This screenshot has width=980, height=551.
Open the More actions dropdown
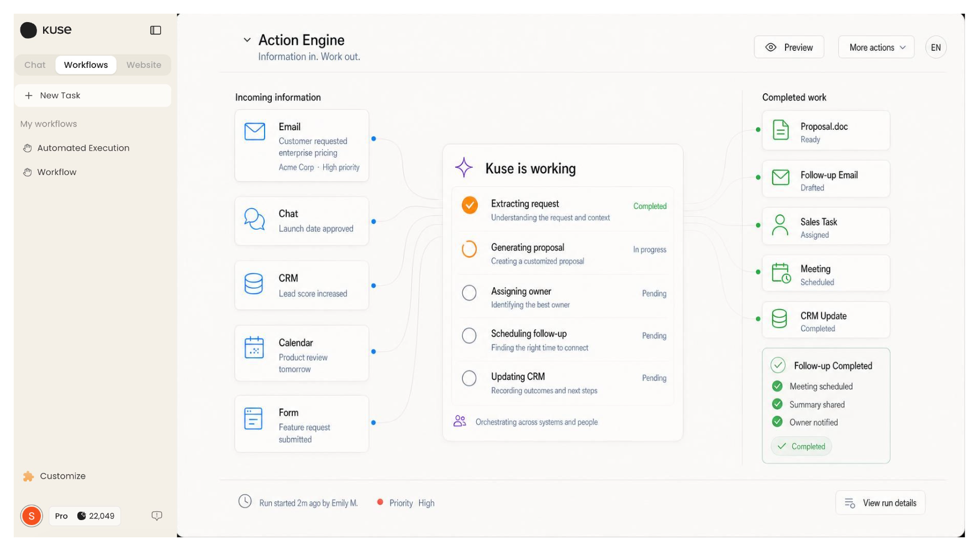876,47
